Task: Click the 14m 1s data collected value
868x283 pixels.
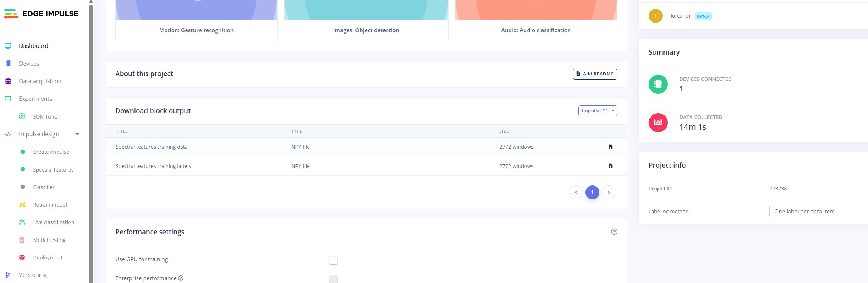Action: (x=693, y=127)
